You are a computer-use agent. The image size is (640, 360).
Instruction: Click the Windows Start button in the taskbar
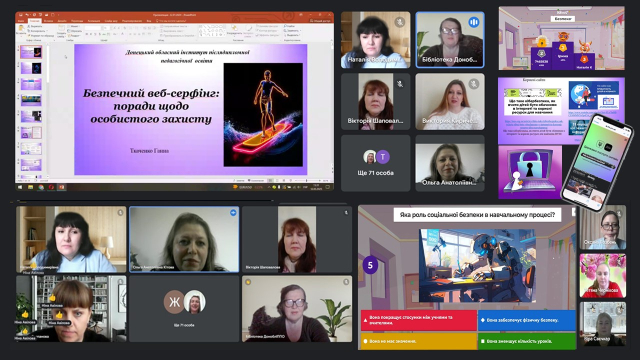[20, 187]
